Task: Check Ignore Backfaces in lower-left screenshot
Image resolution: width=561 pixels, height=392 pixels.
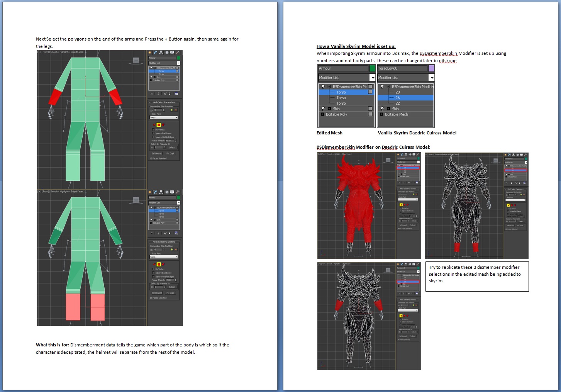Action: coord(154,273)
